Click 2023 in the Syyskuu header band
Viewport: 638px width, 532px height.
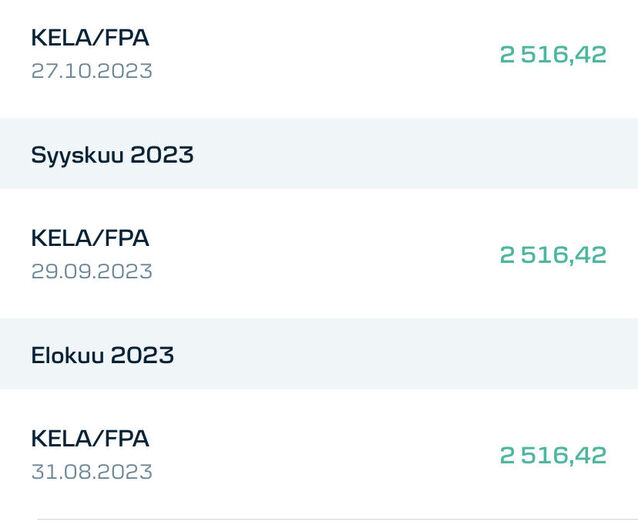tap(162, 155)
